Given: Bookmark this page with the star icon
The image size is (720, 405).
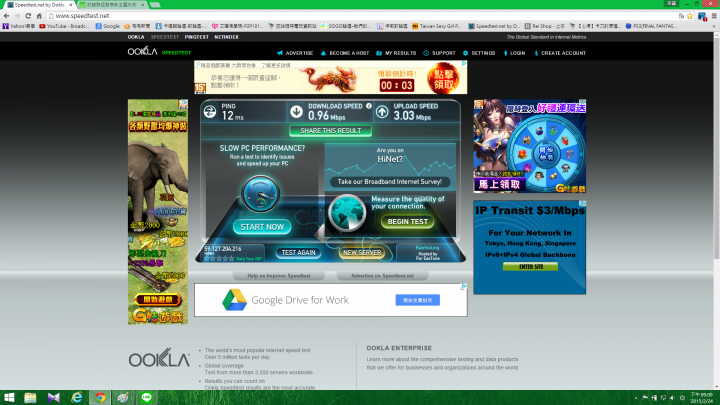Looking at the screenshot, I should 690,16.
